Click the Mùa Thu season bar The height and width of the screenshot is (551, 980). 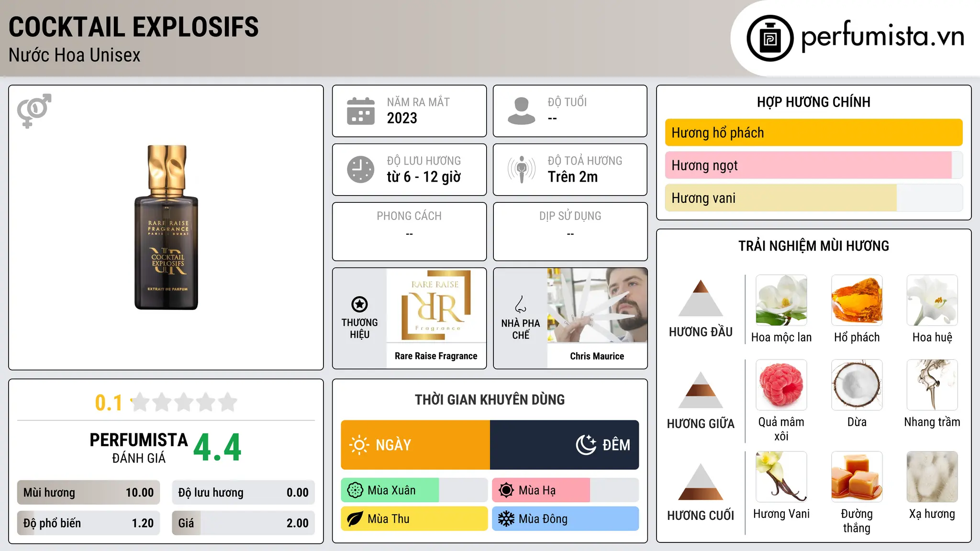click(x=414, y=519)
